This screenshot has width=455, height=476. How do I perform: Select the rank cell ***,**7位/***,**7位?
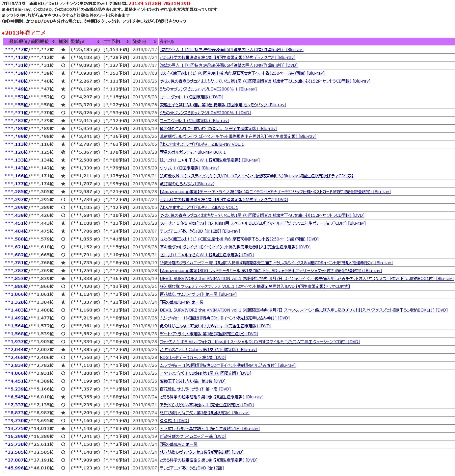click(29, 50)
